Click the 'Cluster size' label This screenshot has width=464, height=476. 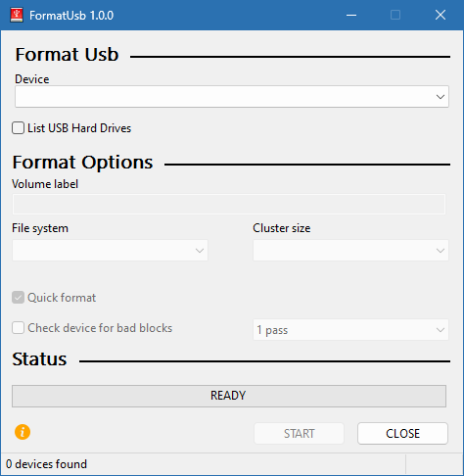pos(282,228)
